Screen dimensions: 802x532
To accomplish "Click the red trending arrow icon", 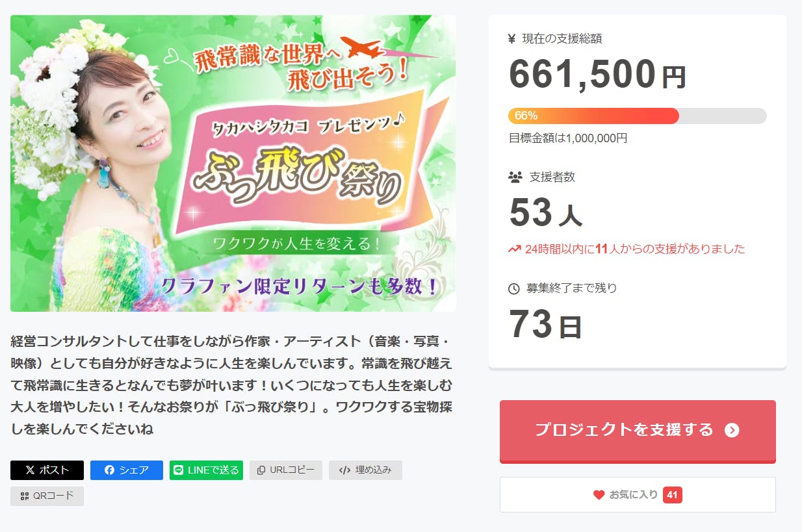I will tap(515, 249).
